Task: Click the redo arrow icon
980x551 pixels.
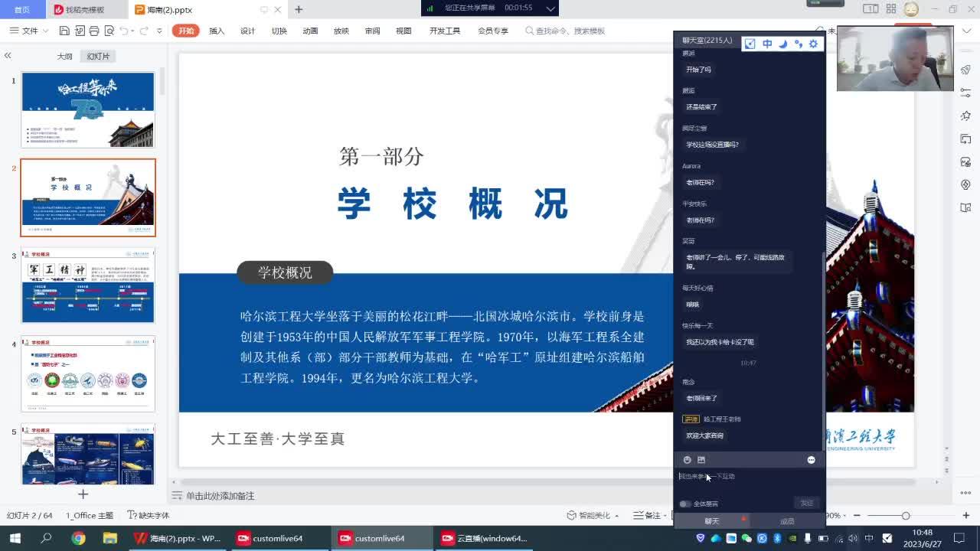Action: pos(144,31)
